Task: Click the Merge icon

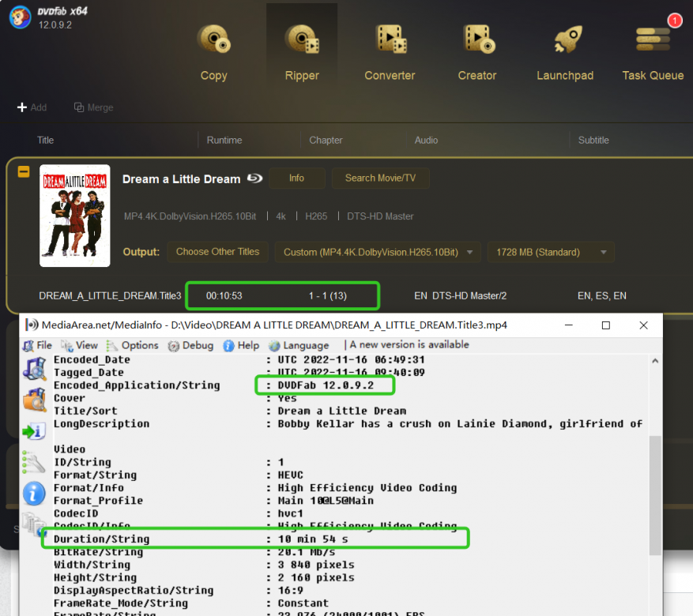Action: (x=79, y=107)
